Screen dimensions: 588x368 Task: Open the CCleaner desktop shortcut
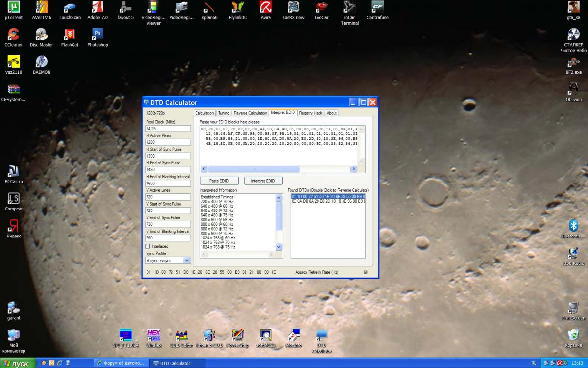pos(14,35)
